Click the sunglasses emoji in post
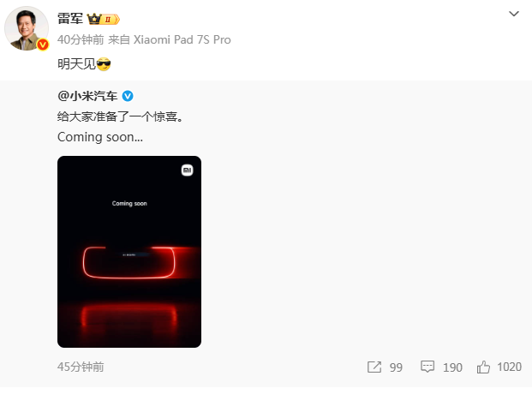The width and height of the screenshot is (532, 394). tap(104, 64)
